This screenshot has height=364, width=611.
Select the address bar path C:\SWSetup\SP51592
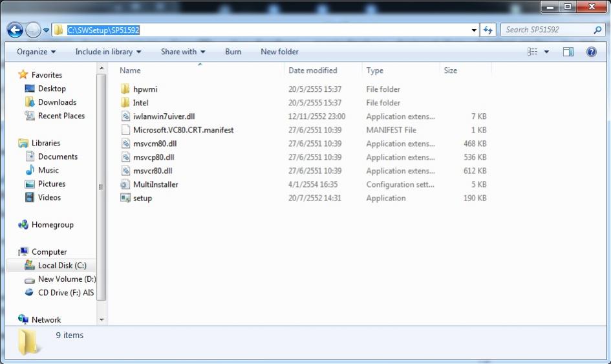[x=103, y=30]
